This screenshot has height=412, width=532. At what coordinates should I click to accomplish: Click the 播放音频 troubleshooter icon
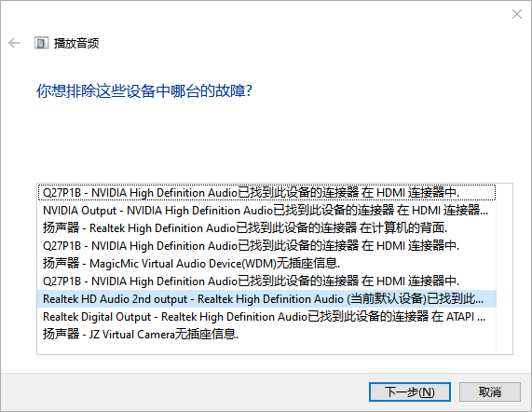point(41,43)
